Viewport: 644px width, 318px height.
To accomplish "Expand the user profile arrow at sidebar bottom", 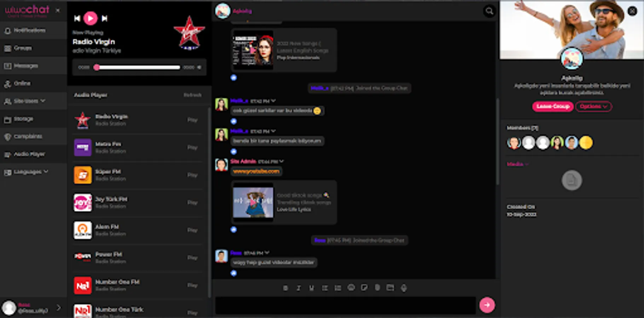I will [59, 308].
